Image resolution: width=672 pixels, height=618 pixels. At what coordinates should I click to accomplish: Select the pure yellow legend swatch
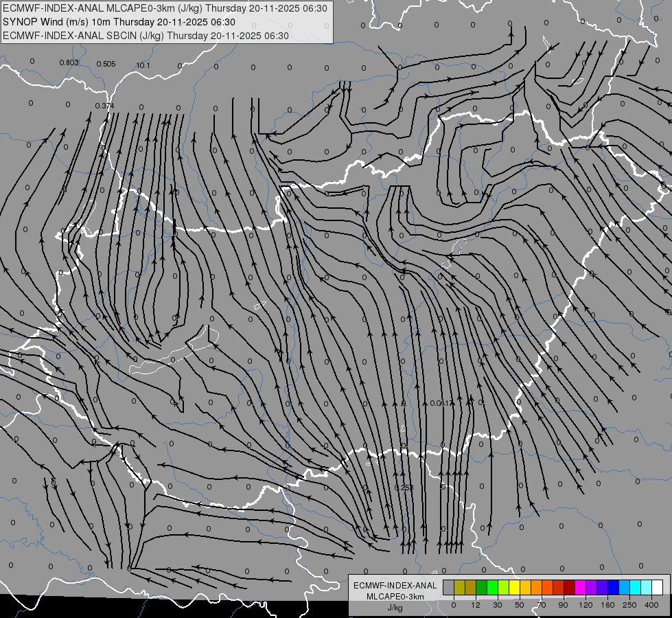(x=514, y=587)
